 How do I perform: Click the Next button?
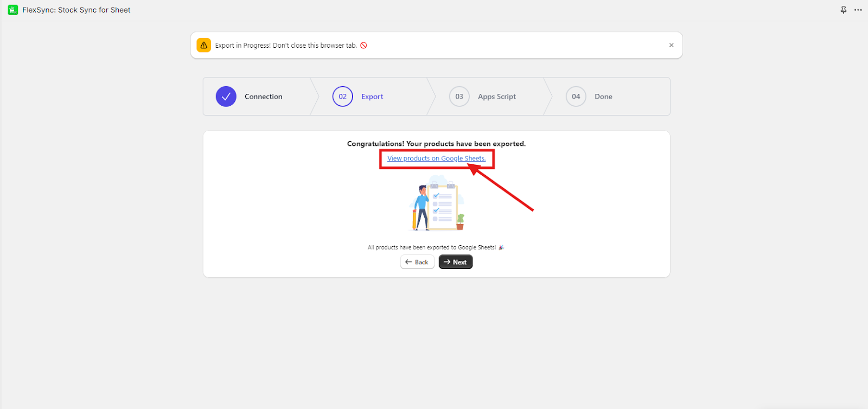pyautogui.click(x=456, y=262)
